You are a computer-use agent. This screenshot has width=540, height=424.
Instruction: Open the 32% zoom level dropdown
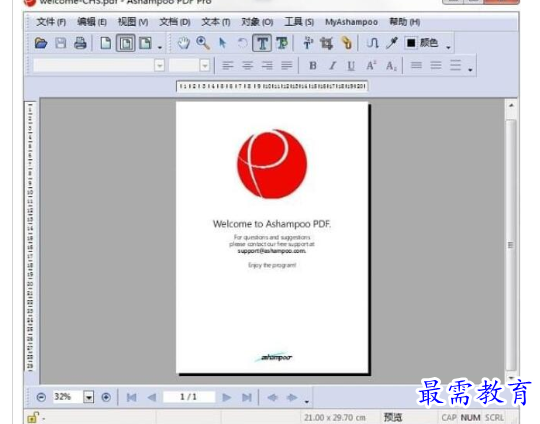click(x=89, y=397)
